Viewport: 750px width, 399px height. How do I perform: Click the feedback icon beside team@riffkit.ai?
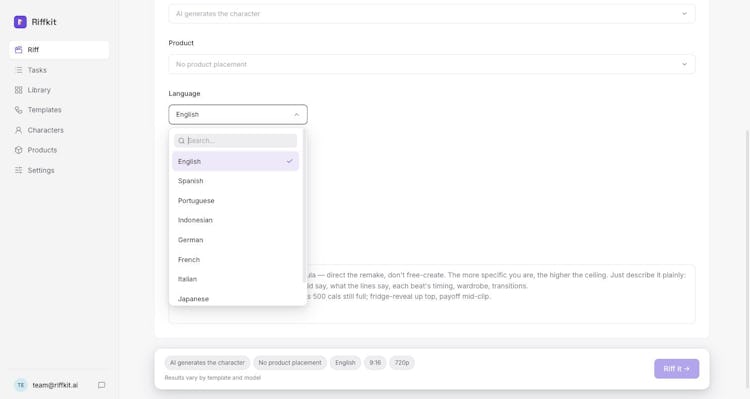[x=101, y=385]
